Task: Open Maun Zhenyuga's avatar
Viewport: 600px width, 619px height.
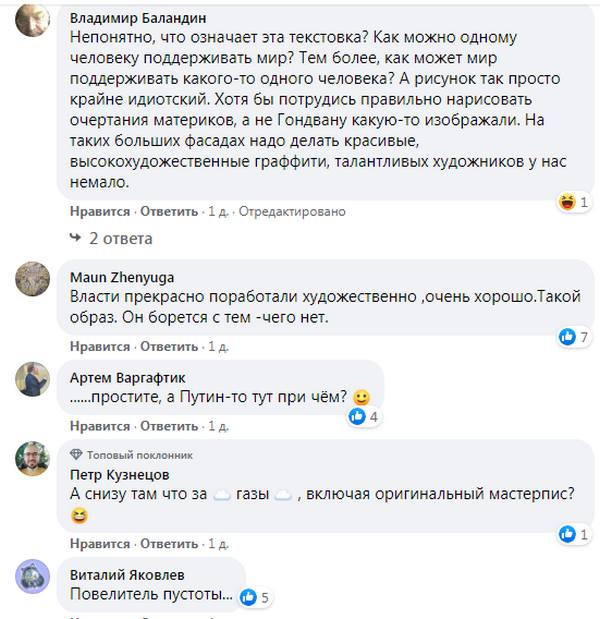Action: [34, 277]
